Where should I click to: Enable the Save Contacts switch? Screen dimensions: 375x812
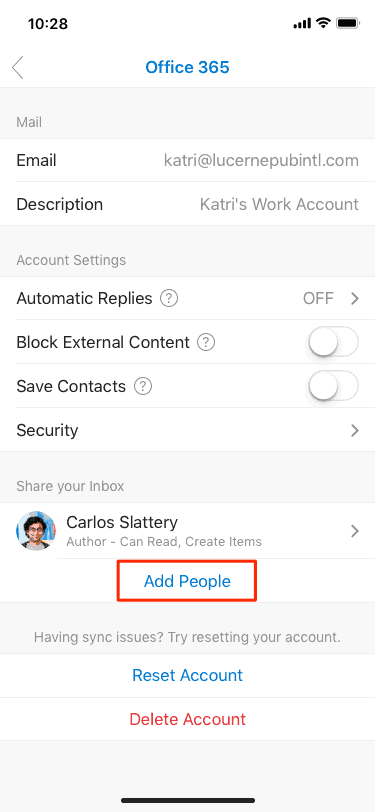tap(333, 386)
